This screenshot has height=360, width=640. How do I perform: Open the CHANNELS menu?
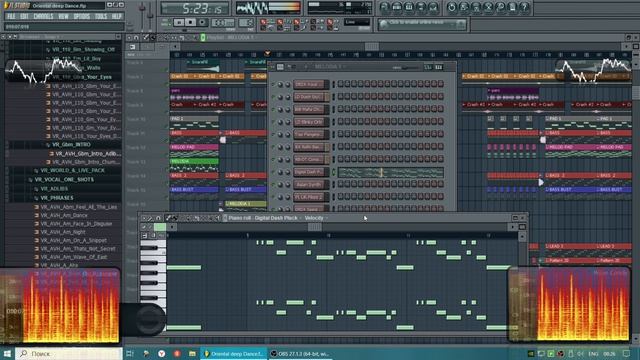tap(43, 16)
